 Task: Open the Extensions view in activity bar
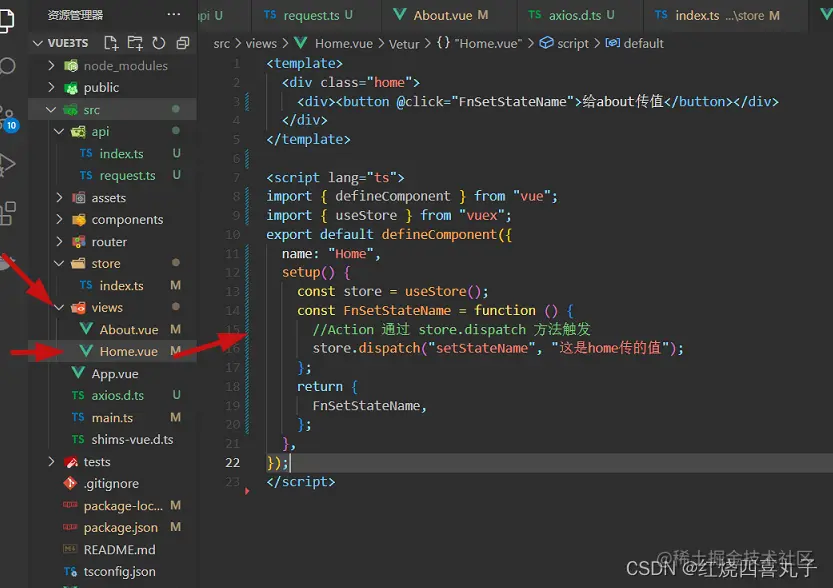pyautogui.click(x=8, y=214)
